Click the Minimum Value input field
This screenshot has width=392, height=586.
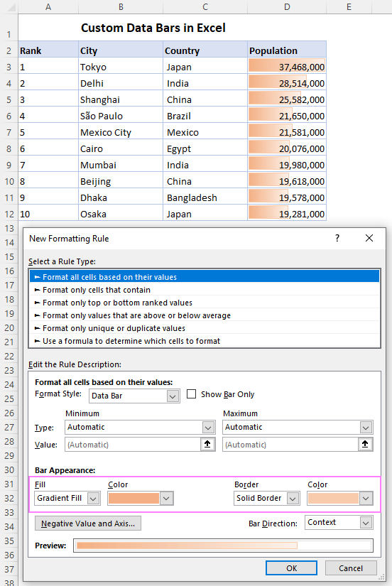pyautogui.click(x=133, y=445)
